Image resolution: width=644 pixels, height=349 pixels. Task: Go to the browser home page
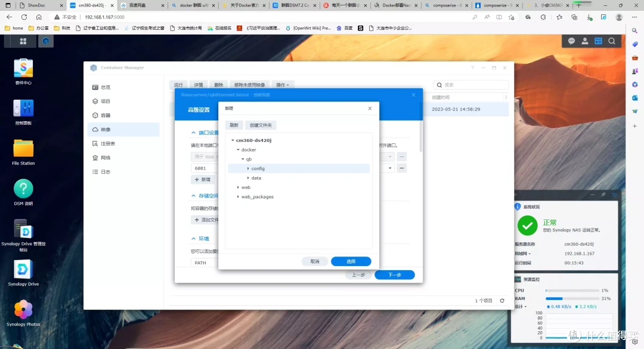pyautogui.click(x=39, y=17)
